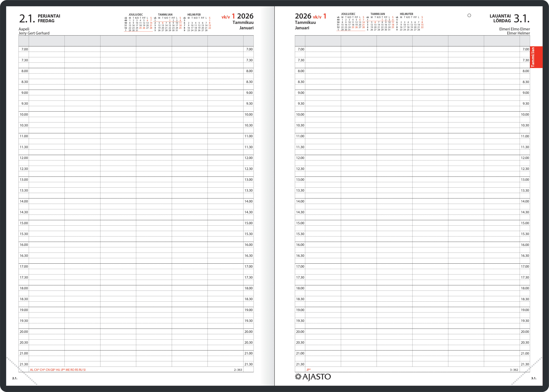Click the LAUANTAI LÖRDAG weekday label
Screen dimensions: 549x392
click(x=500, y=18)
